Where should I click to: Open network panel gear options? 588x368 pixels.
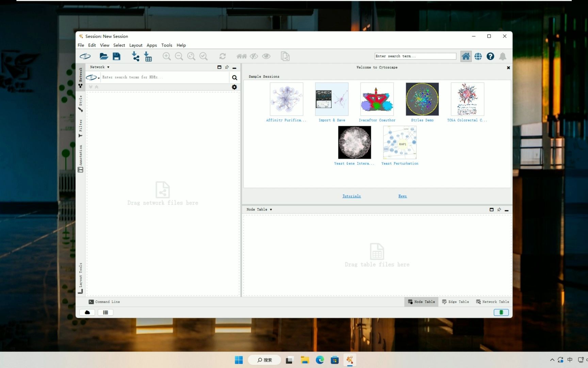tap(234, 87)
